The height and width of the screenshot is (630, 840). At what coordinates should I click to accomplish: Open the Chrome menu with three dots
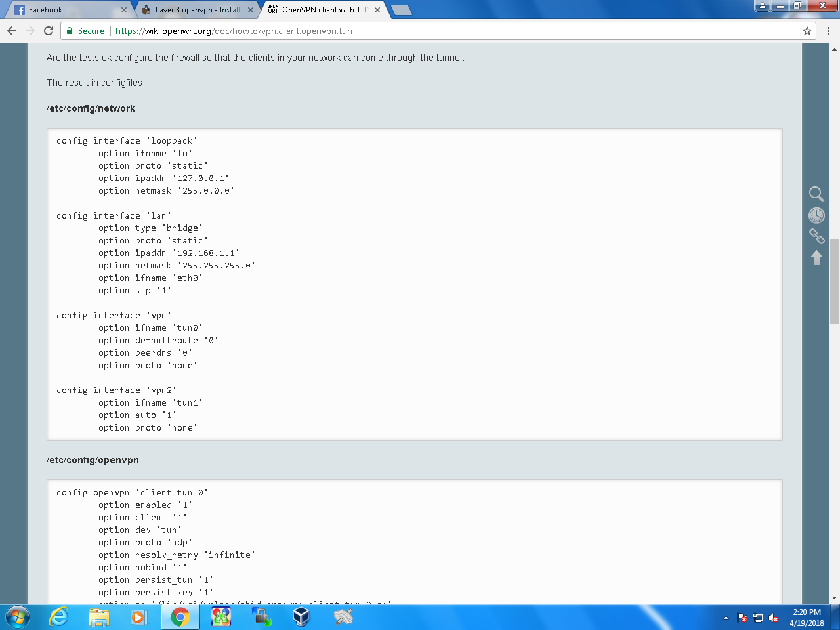[828, 31]
